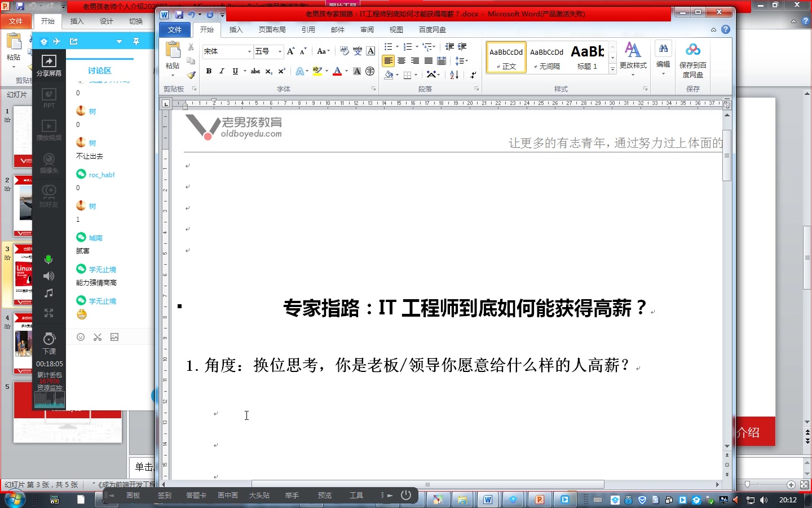This screenshot has width=812, height=508.
Task: Open the 五号 font size dropdown
Action: tap(279, 51)
